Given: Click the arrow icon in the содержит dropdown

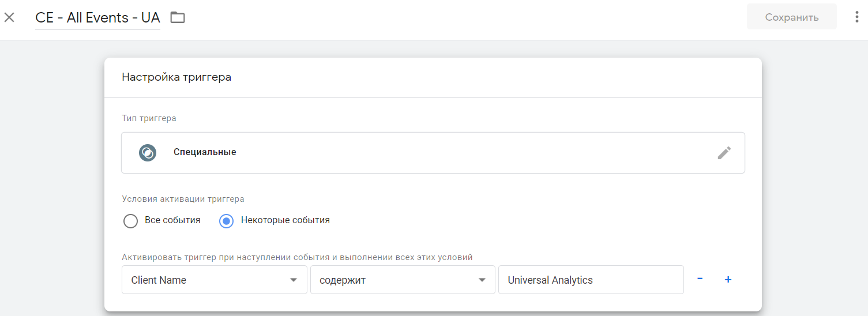Looking at the screenshot, I should (482, 280).
